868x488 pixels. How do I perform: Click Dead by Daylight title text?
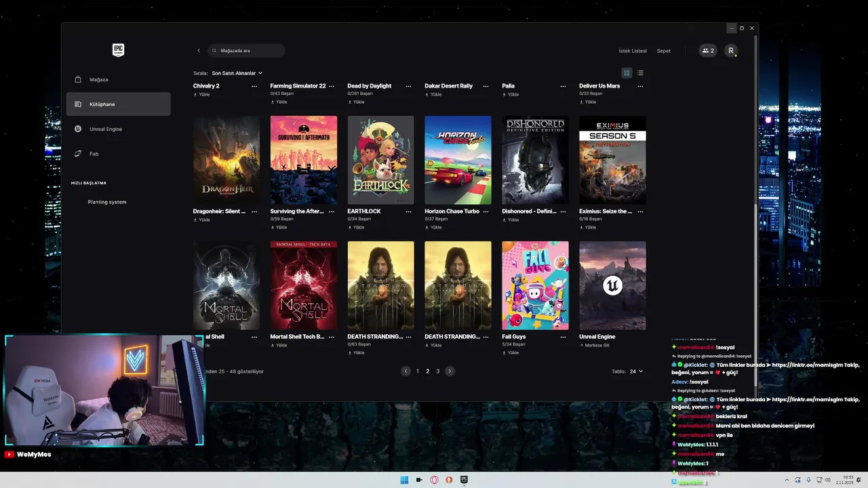click(x=370, y=86)
